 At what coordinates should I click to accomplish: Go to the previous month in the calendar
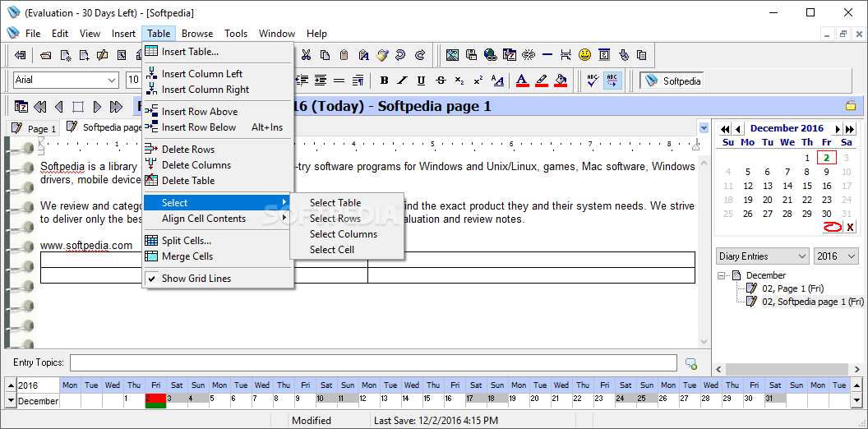click(x=738, y=129)
